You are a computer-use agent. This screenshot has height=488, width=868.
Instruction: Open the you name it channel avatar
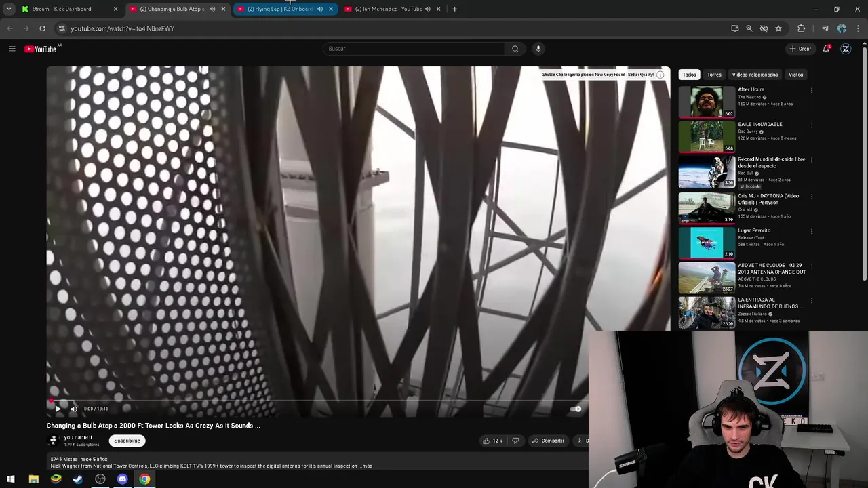click(x=53, y=441)
